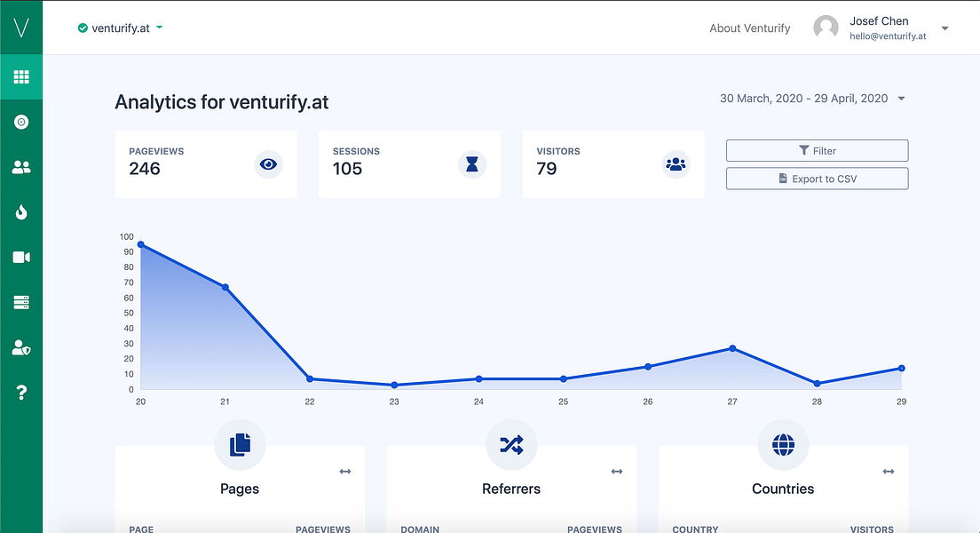Click Export to CSV button

(817, 179)
